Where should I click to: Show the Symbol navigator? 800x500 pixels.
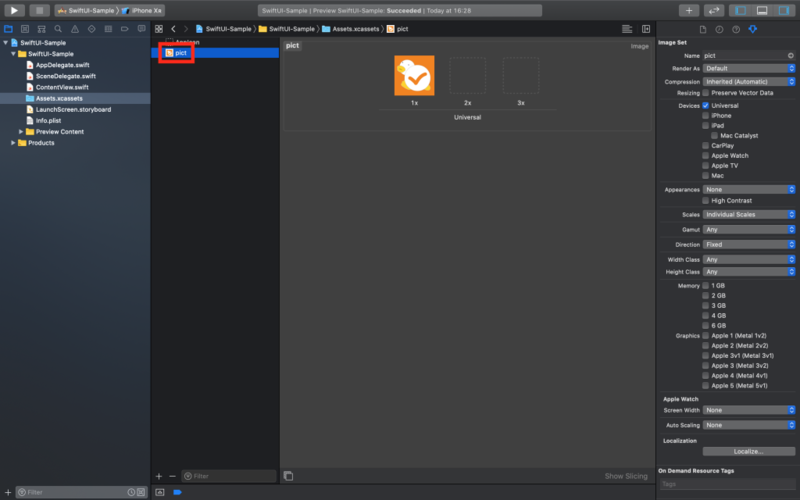[41, 29]
